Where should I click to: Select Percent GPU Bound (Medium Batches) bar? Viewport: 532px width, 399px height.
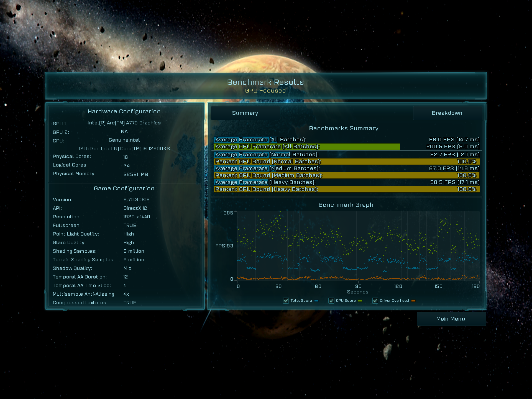click(347, 175)
